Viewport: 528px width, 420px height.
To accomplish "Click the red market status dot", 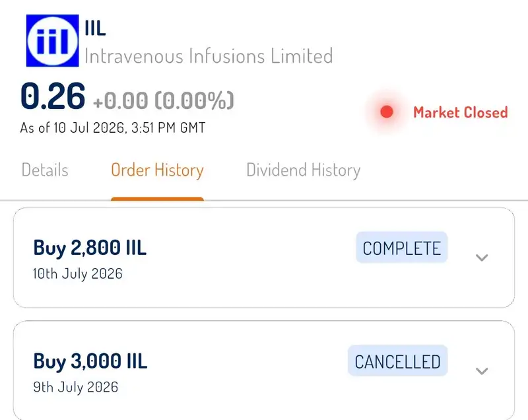I will tap(387, 112).
